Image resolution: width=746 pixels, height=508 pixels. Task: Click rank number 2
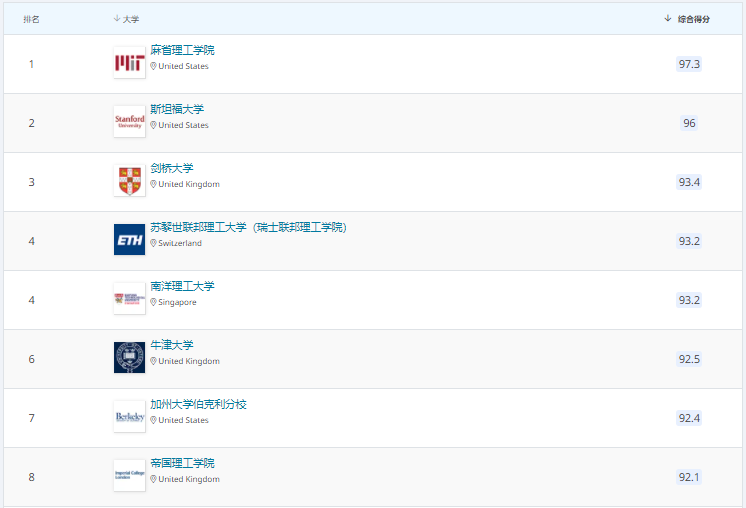pyautogui.click(x=31, y=123)
